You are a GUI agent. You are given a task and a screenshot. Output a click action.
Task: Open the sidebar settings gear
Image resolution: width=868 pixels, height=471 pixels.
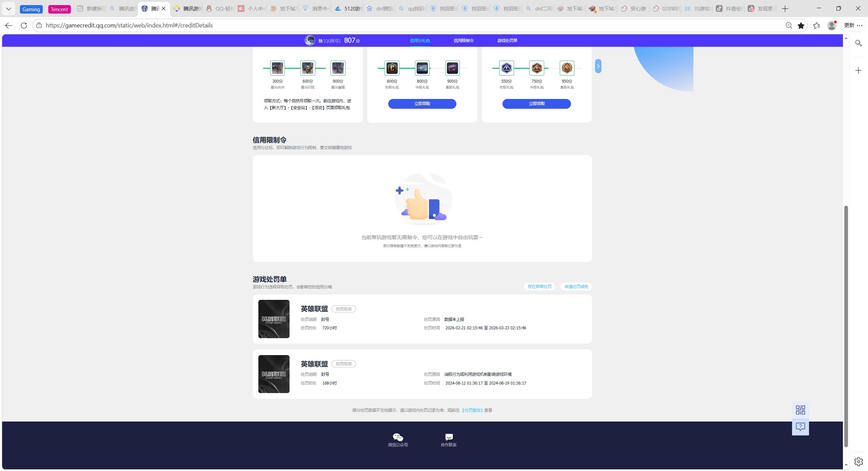[x=858, y=462]
